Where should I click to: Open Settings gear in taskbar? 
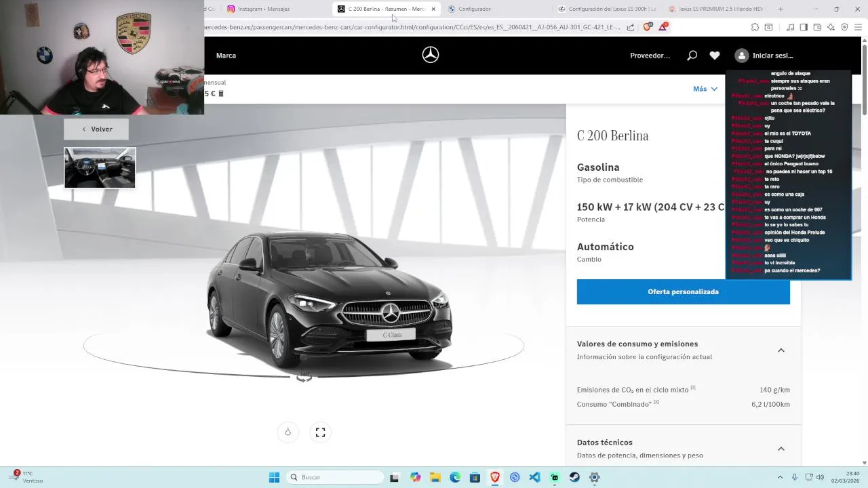pyautogui.click(x=594, y=477)
